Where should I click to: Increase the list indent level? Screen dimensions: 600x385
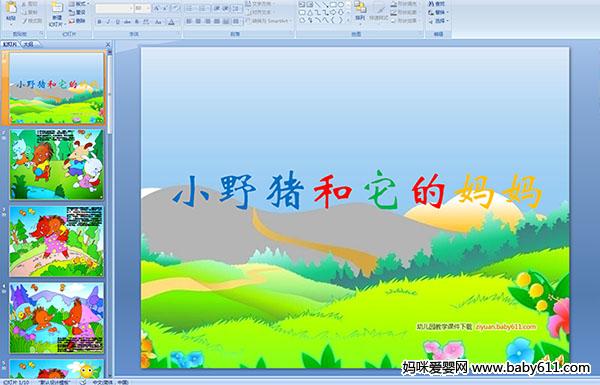pos(226,8)
